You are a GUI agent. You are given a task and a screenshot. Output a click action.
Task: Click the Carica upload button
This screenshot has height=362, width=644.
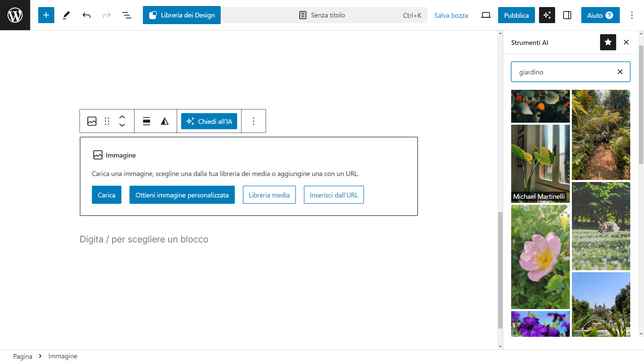tap(106, 195)
